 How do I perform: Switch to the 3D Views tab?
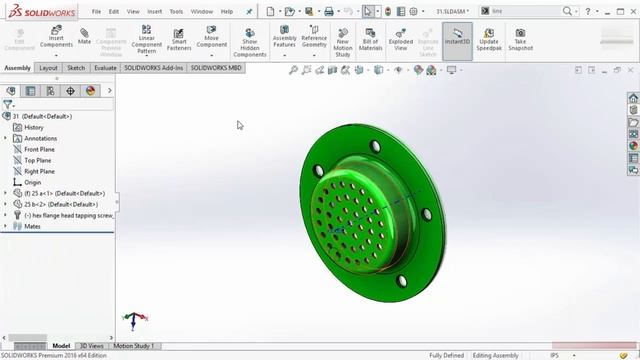pyautogui.click(x=91, y=346)
